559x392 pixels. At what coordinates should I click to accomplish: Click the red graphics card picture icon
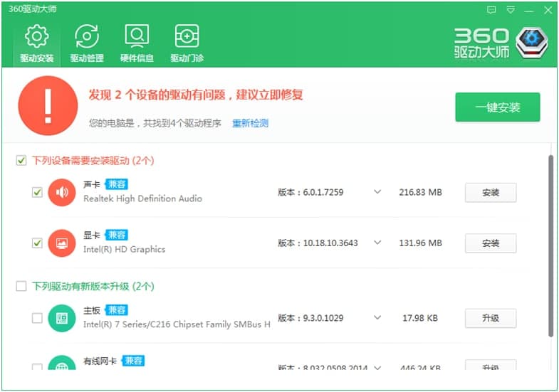click(x=62, y=243)
